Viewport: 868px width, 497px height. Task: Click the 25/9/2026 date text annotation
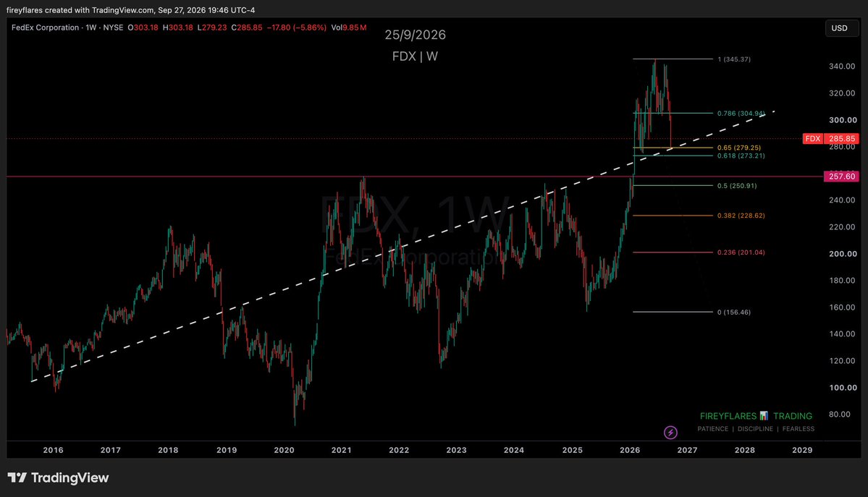[416, 35]
